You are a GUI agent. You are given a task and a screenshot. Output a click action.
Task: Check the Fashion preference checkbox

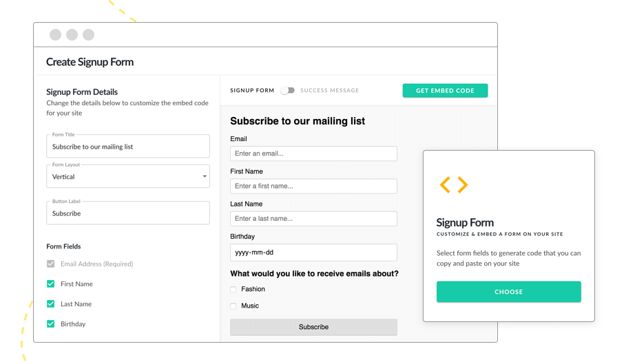(x=233, y=290)
